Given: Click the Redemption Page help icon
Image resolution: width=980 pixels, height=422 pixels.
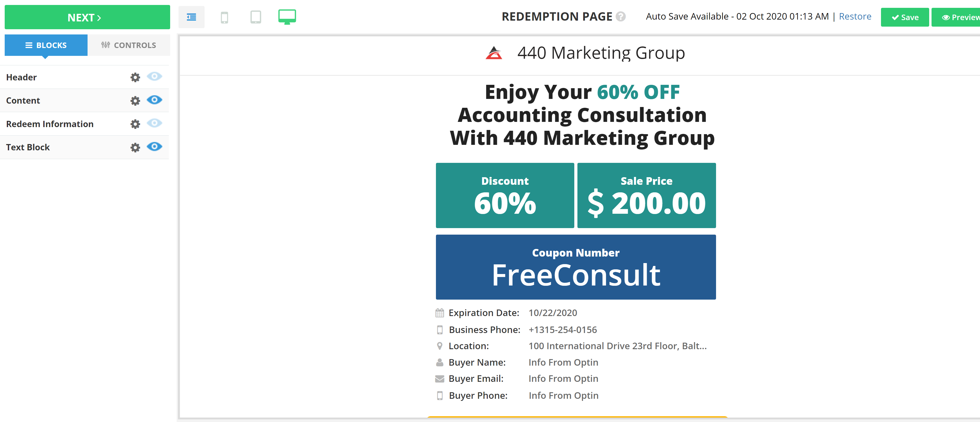Looking at the screenshot, I should pyautogui.click(x=620, y=17).
